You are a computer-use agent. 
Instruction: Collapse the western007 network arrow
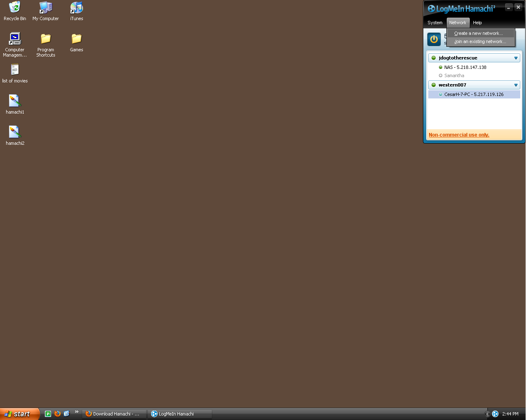click(x=516, y=85)
